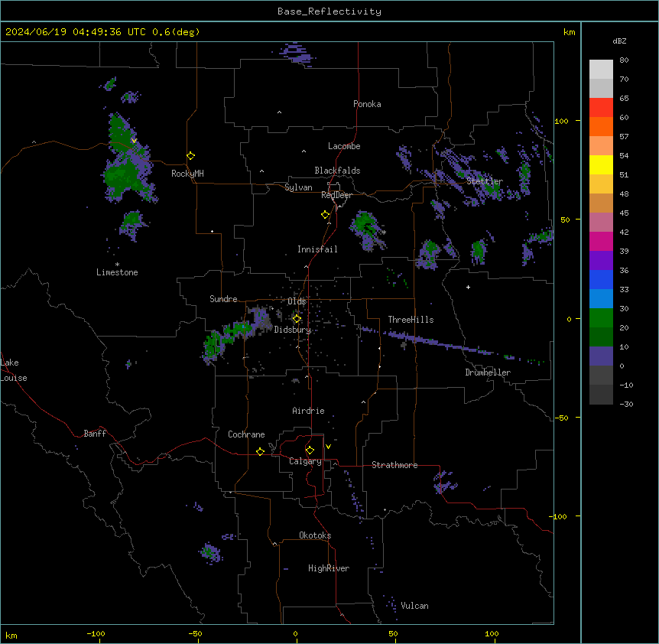Click the blue 36 dBZ legend swatch

click(x=601, y=279)
